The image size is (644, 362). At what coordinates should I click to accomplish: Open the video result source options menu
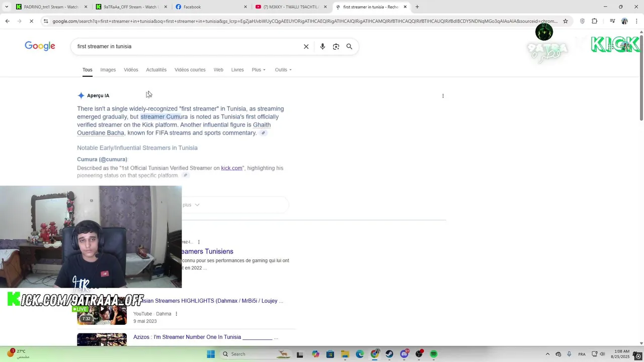(x=199, y=242)
